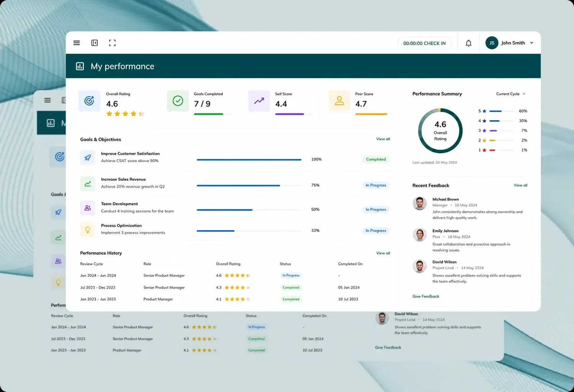View all Recent Feedback

[x=520, y=185]
